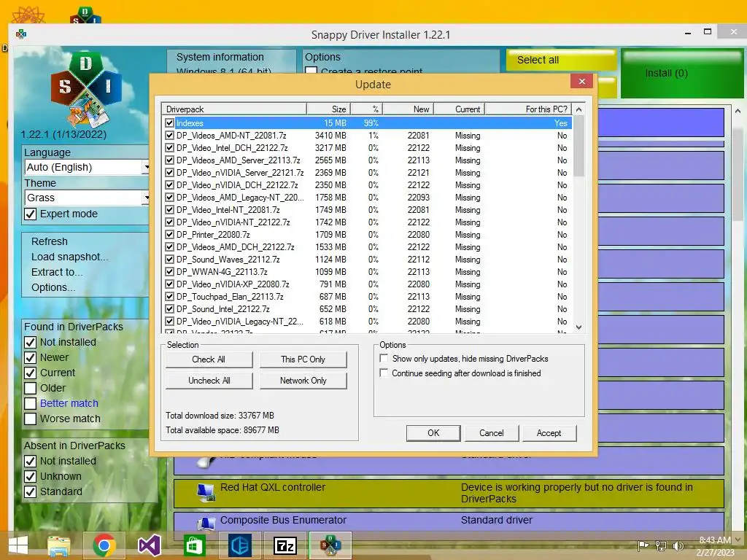This screenshot has width=747, height=560.
Task: Click the Select all button
Action: (x=561, y=60)
